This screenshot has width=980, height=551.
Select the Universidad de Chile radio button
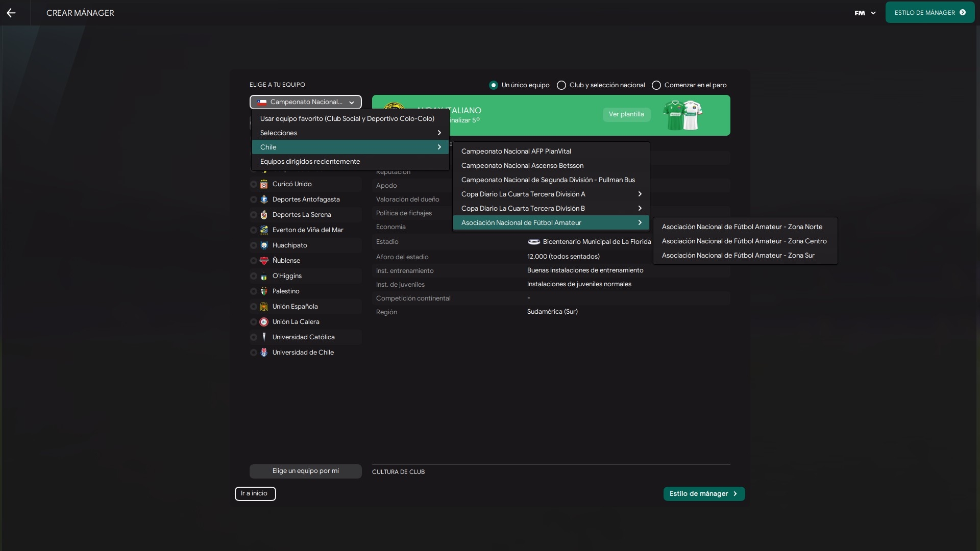(254, 353)
